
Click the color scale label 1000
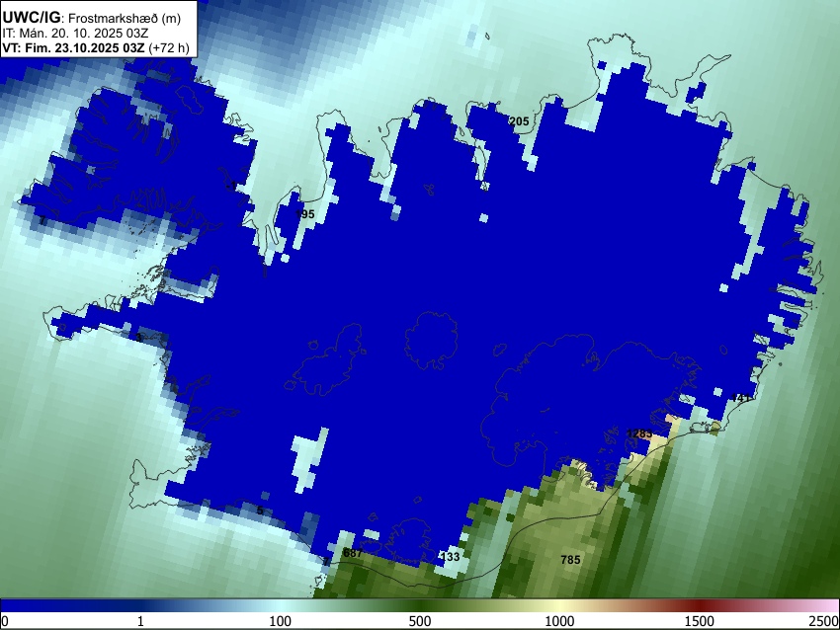[559, 621]
